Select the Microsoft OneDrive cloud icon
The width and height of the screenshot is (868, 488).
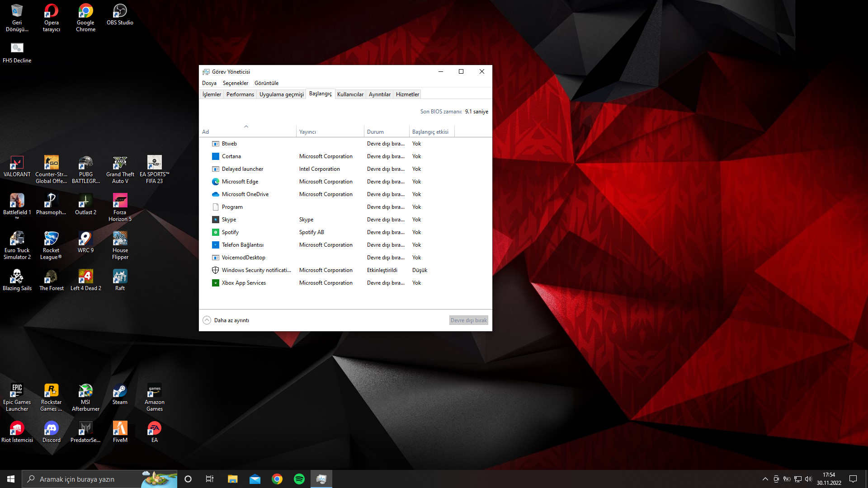(216, 194)
